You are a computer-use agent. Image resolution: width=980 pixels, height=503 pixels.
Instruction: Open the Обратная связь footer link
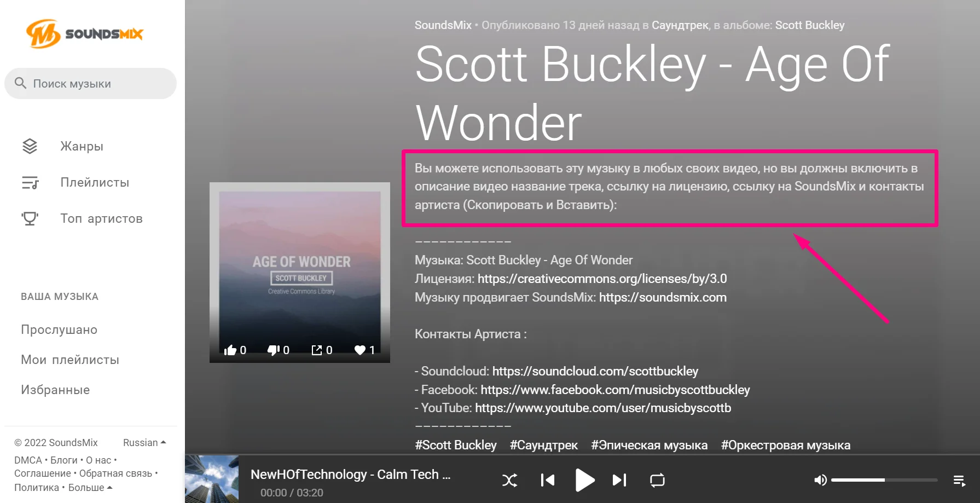pyautogui.click(x=115, y=473)
